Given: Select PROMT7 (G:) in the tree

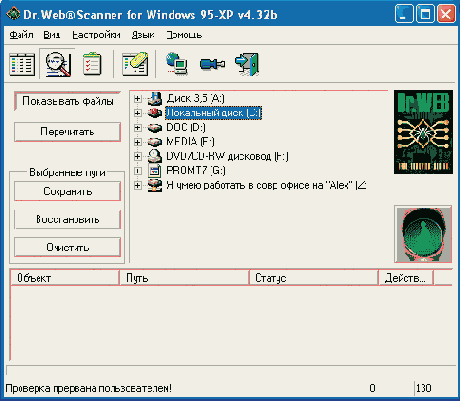Looking at the screenshot, I should click(x=196, y=170).
